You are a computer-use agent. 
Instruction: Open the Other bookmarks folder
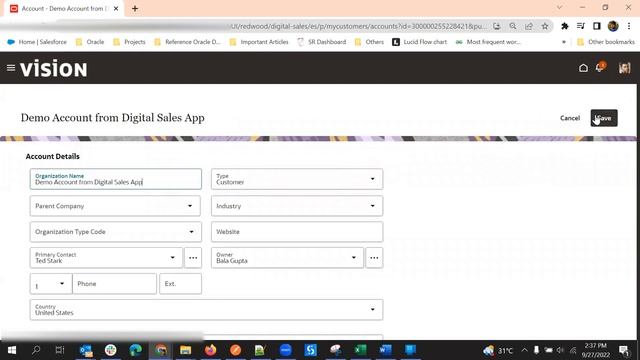[x=606, y=42]
